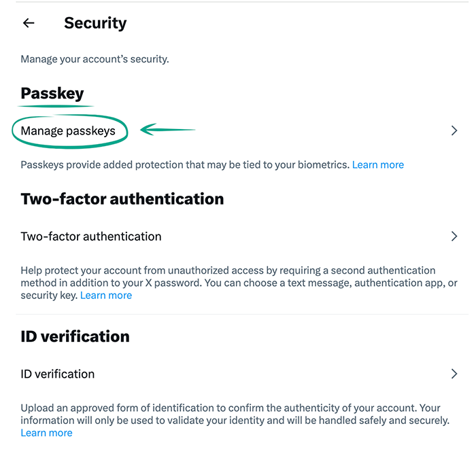This screenshot has height=460, width=476.
Task: Click the Security page title
Action: coord(95,23)
